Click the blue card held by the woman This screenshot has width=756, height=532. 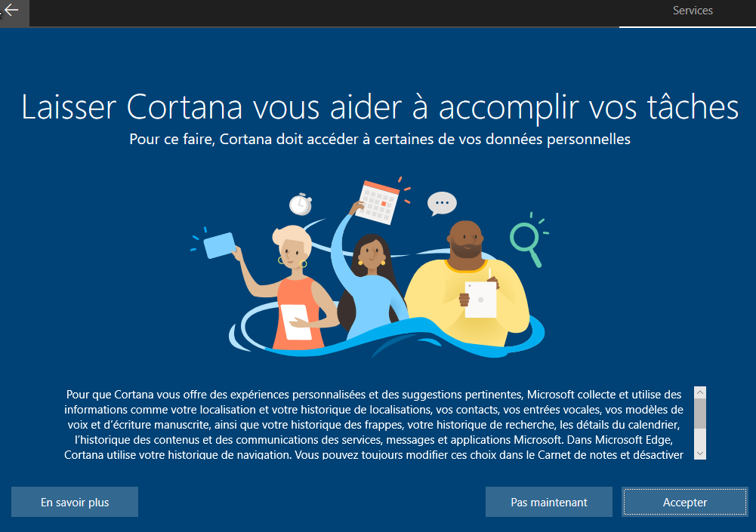click(x=219, y=245)
